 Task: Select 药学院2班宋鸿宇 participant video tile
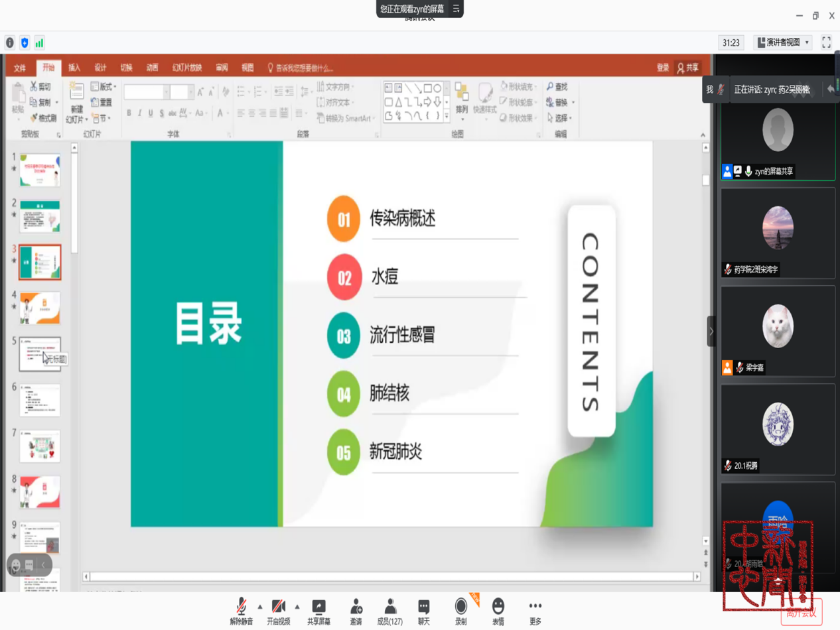pyautogui.click(x=778, y=233)
